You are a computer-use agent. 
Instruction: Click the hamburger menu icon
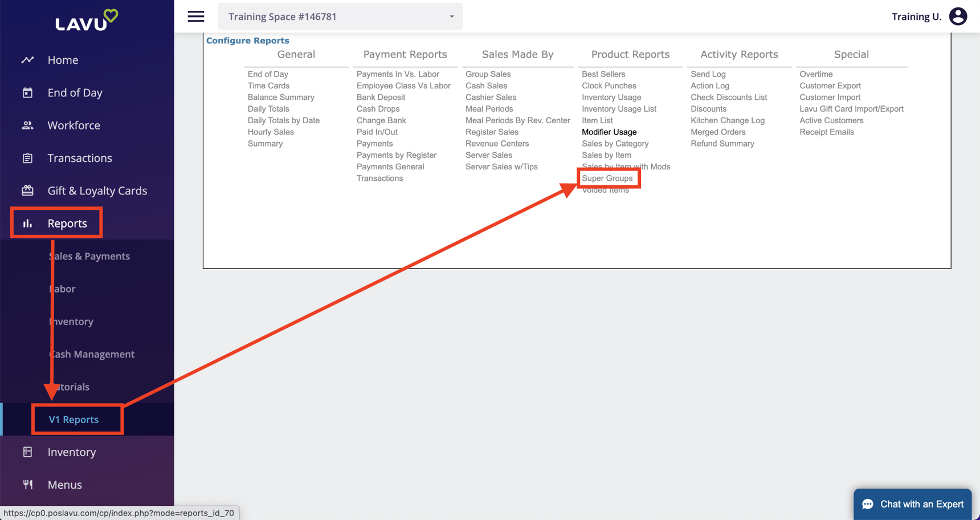click(x=196, y=17)
